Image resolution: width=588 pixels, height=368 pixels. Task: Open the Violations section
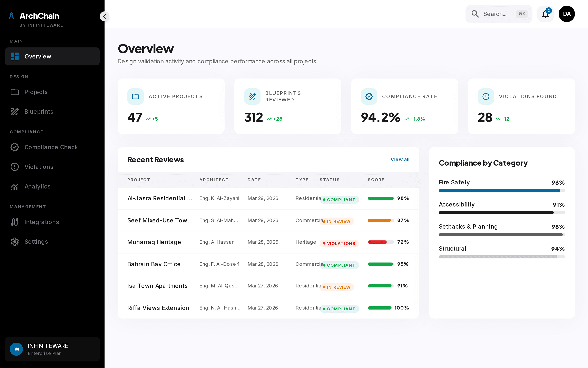tap(52, 167)
